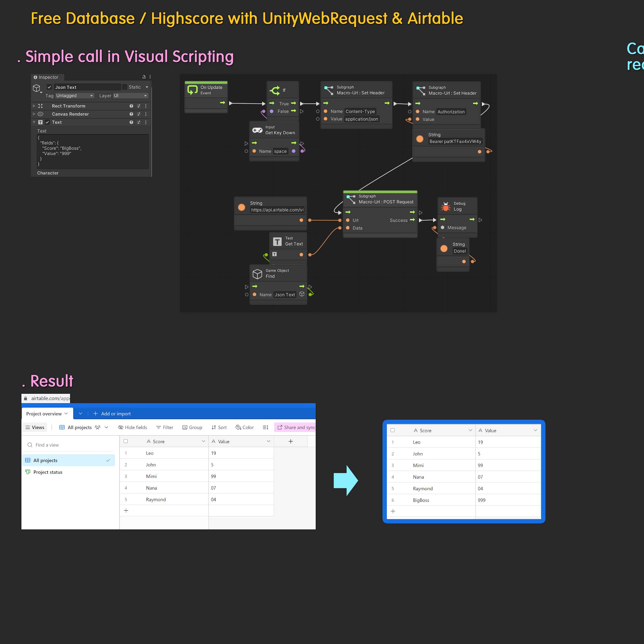The width and height of the screenshot is (644, 644).
Task: Disable the Text component checkbox
Action: click(x=47, y=122)
